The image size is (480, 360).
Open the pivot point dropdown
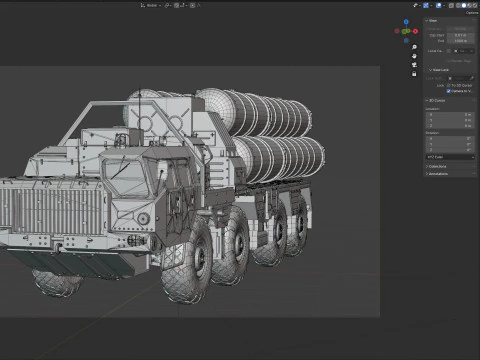168,5
